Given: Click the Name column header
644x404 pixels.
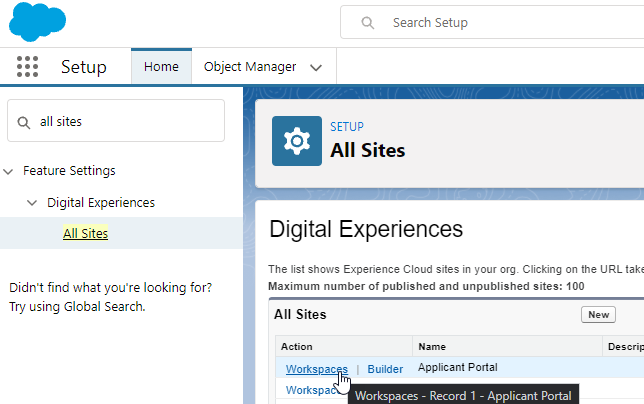Looking at the screenshot, I should (432, 347).
